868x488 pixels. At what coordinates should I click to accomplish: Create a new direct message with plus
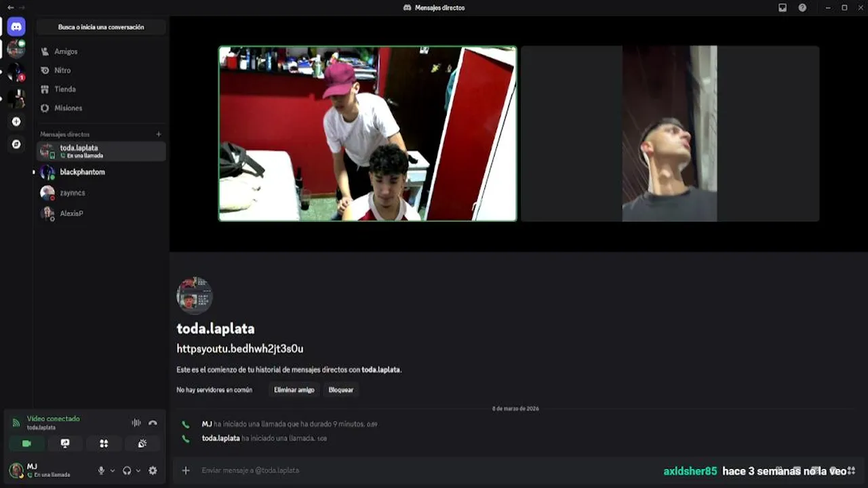pyautogui.click(x=159, y=134)
